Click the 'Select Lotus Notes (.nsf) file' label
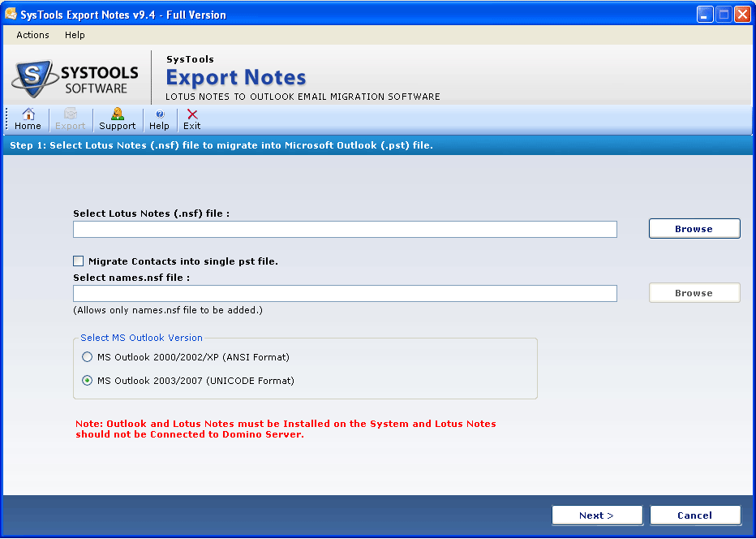 pyautogui.click(x=151, y=213)
